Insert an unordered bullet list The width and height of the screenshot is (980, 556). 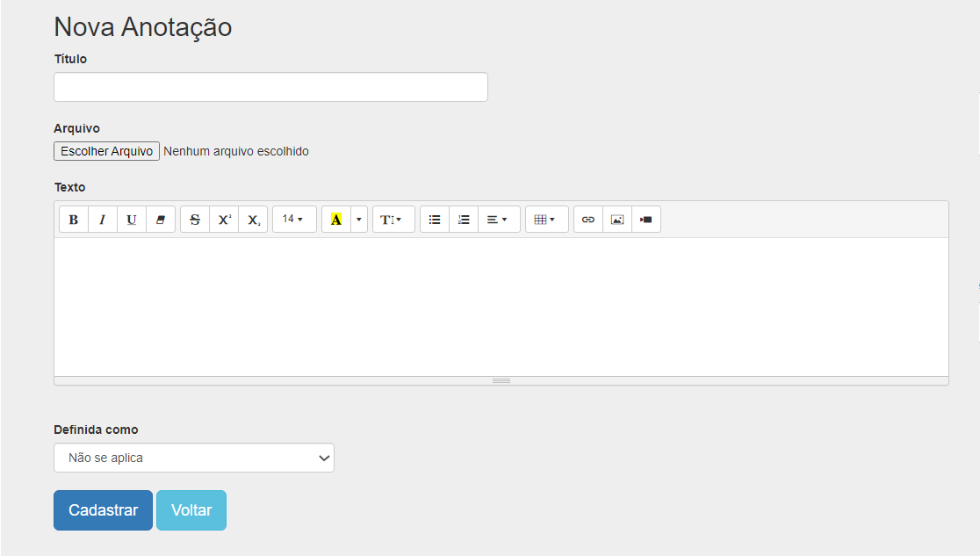pos(435,220)
